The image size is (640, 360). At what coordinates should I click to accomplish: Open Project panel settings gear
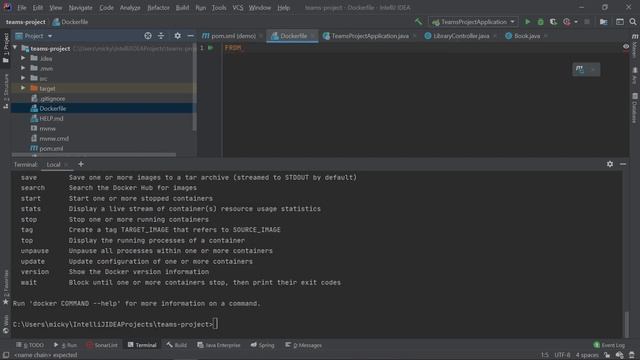pyautogui.click(x=178, y=36)
